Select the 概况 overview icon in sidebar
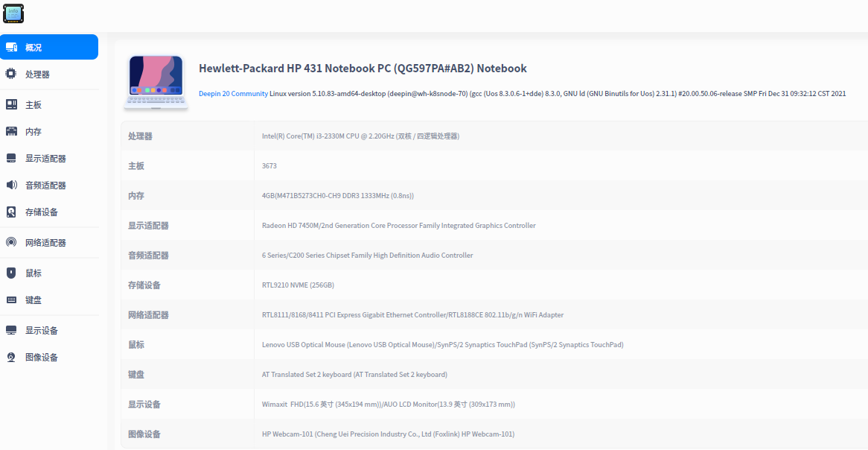Viewport: 868px width, 450px height. click(x=11, y=47)
